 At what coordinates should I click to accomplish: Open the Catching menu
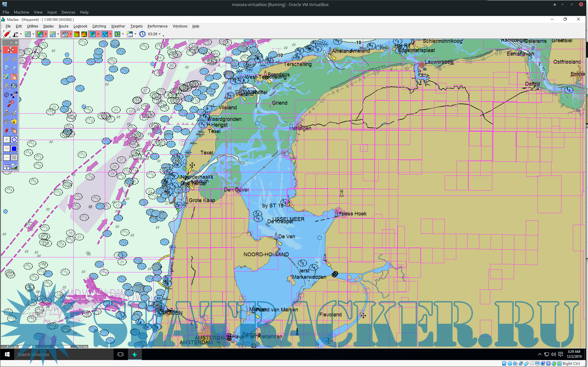coord(99,26)
